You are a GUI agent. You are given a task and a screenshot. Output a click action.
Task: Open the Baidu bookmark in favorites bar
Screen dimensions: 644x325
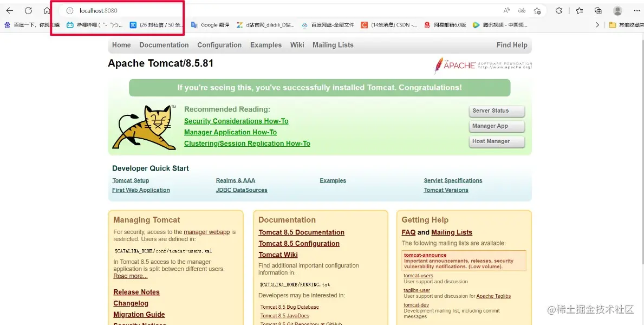32,25
